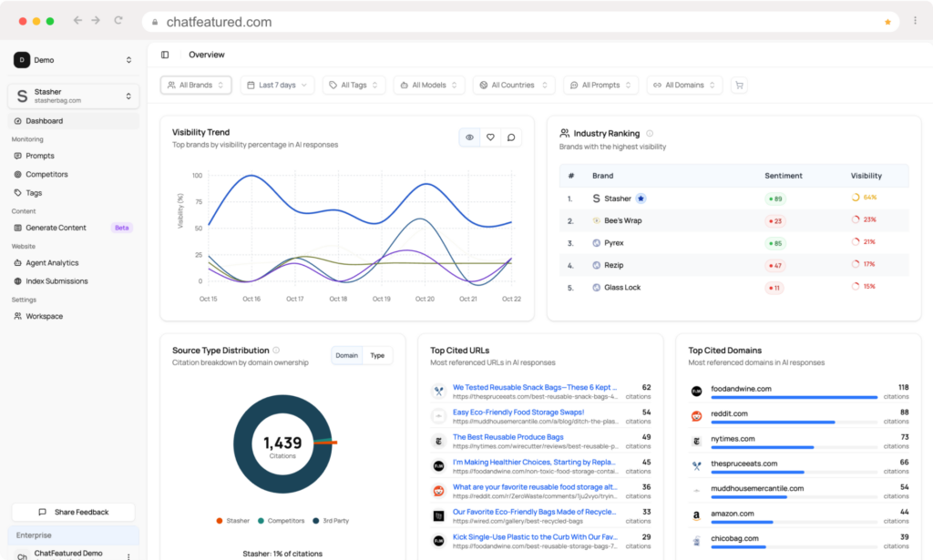Click the orange Stasher legend swatch
This screenshot has height=560, width=933.
pos(220,521)
